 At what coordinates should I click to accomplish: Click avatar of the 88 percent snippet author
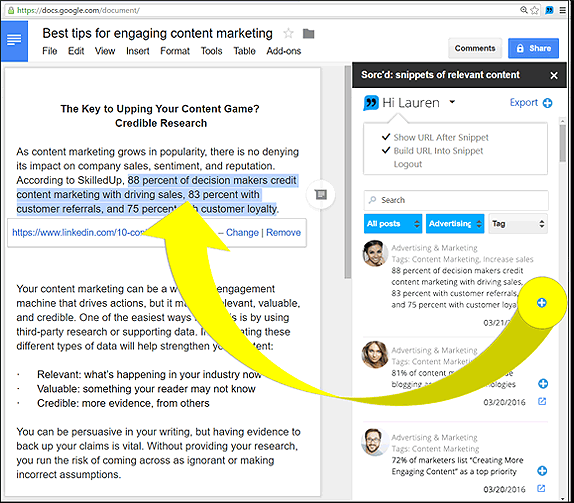[375, 253]
